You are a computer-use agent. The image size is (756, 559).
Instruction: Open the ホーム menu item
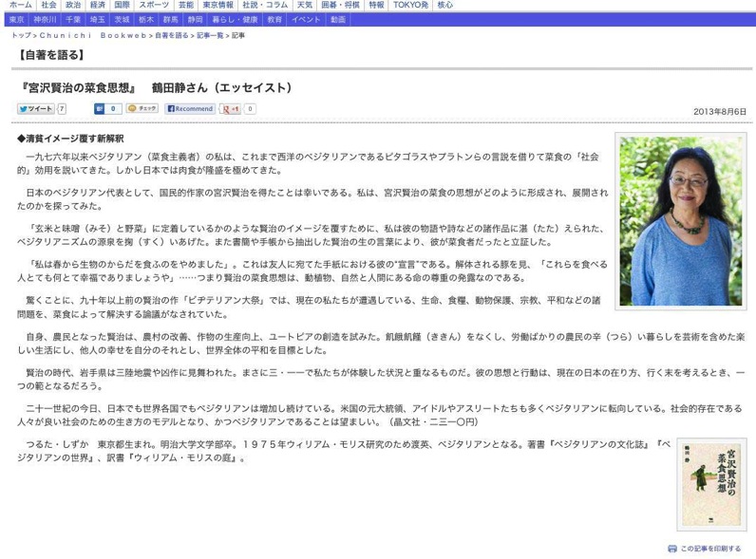click(21, 5)
